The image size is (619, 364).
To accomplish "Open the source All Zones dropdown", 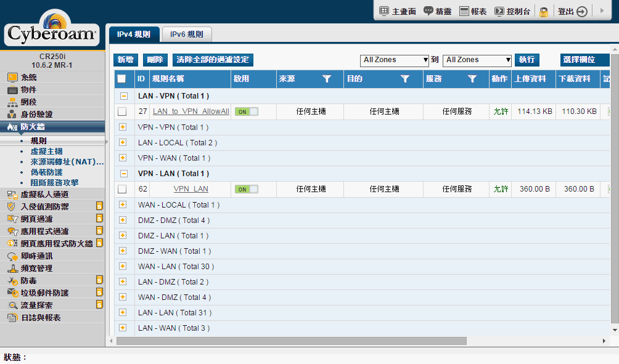I will click(x=395, y=60).
